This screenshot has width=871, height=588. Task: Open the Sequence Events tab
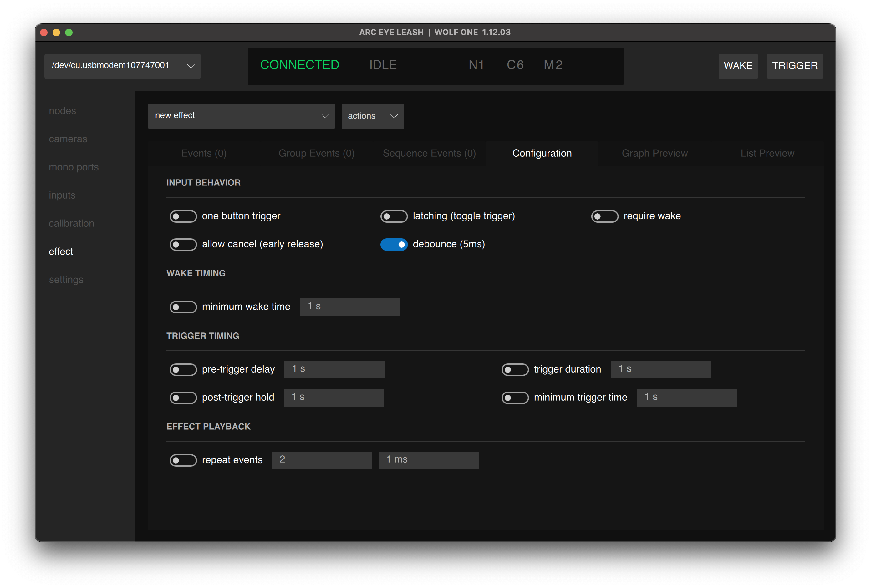point(429,153)
